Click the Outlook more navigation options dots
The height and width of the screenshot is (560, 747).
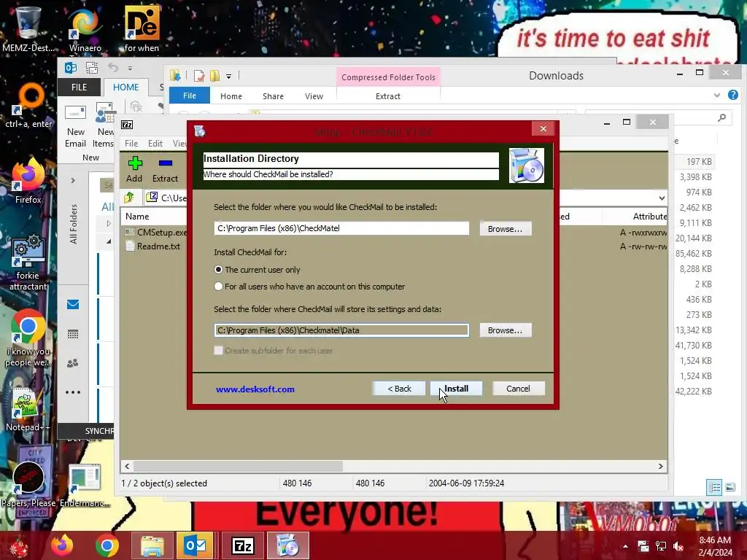click(73, 392)
